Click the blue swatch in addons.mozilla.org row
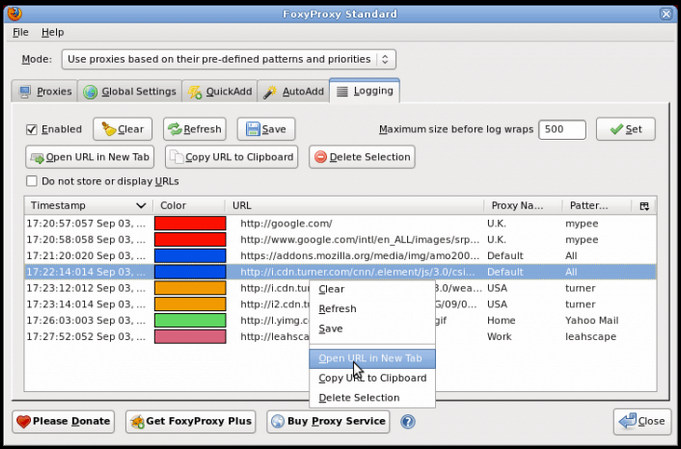Viewport: 681px width, 449px height. (x=190, y=256)
